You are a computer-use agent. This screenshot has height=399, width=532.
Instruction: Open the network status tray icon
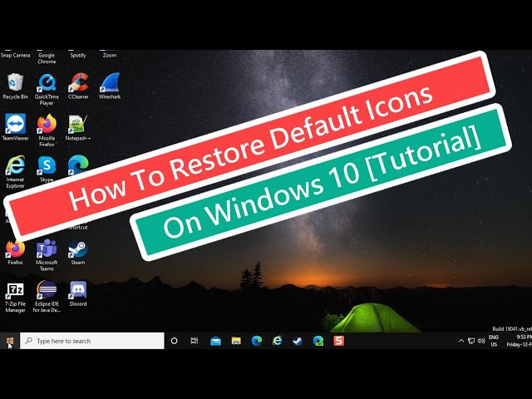[x=471, y=341]
